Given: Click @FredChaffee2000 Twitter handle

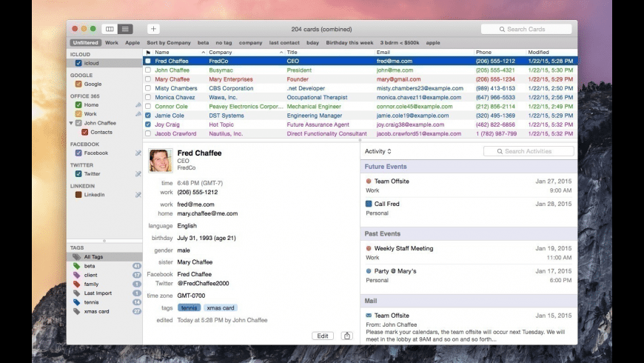Looking at the screenshot, I should (x=203, y=283).
